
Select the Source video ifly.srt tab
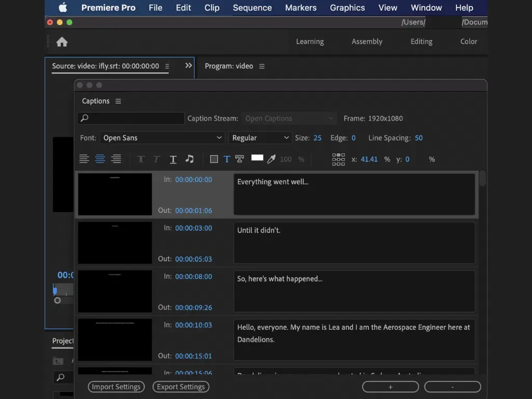click(x=105, y=66)
